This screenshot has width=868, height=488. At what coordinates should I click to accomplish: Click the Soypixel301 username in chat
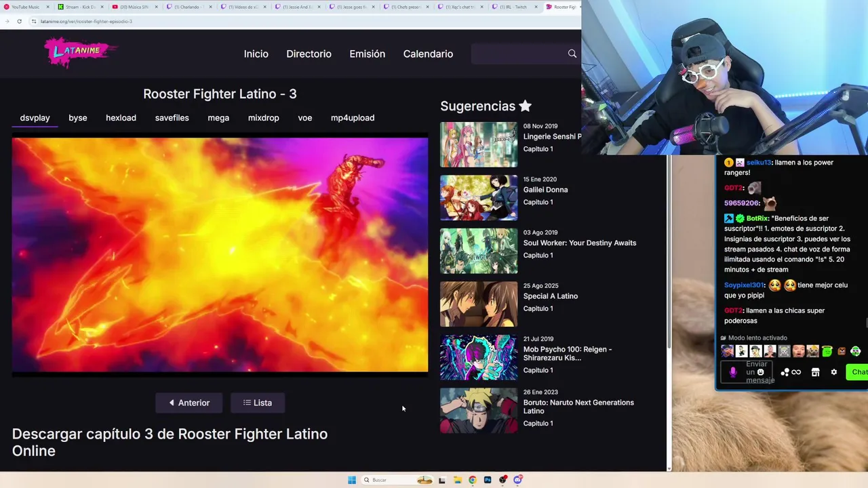pyautogui.click(x=744, y=285)
